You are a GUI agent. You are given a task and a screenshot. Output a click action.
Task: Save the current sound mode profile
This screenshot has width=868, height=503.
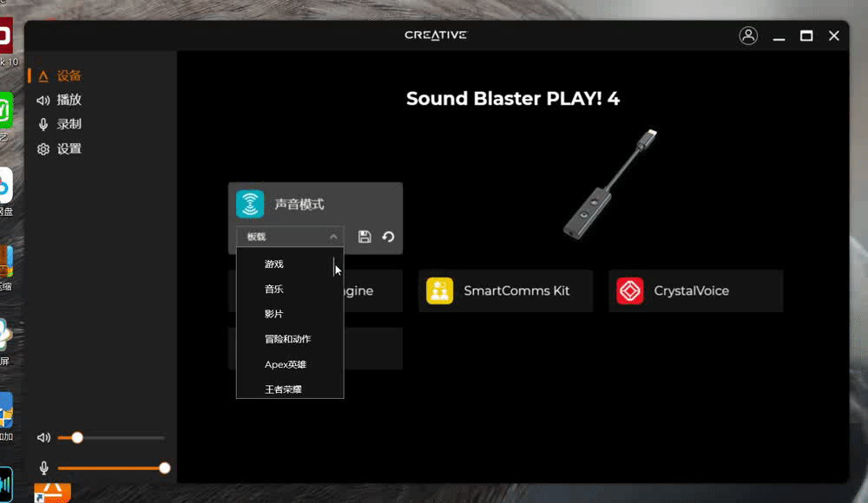coord(365,237)
